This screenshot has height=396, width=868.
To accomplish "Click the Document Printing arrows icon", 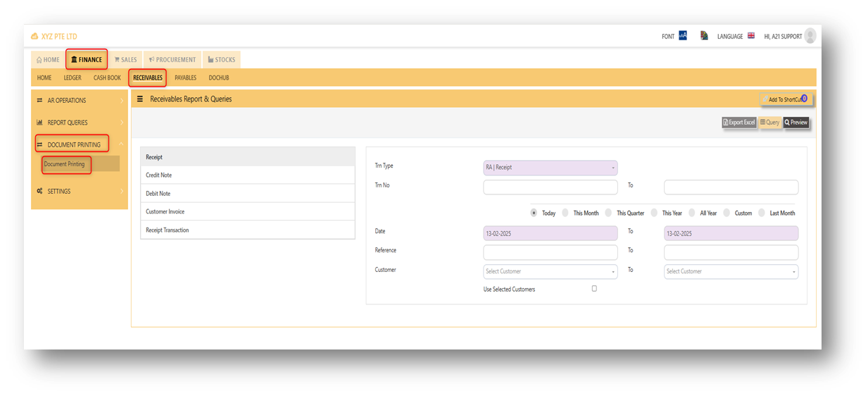I will pos(39,144).
